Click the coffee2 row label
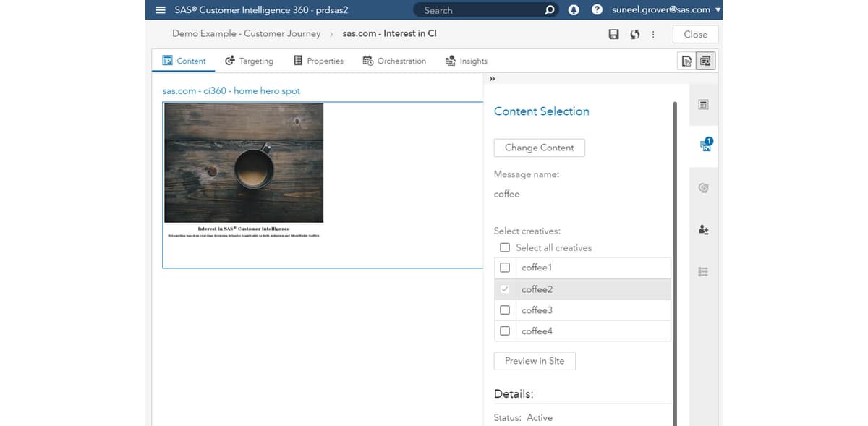 click(537, 289)
